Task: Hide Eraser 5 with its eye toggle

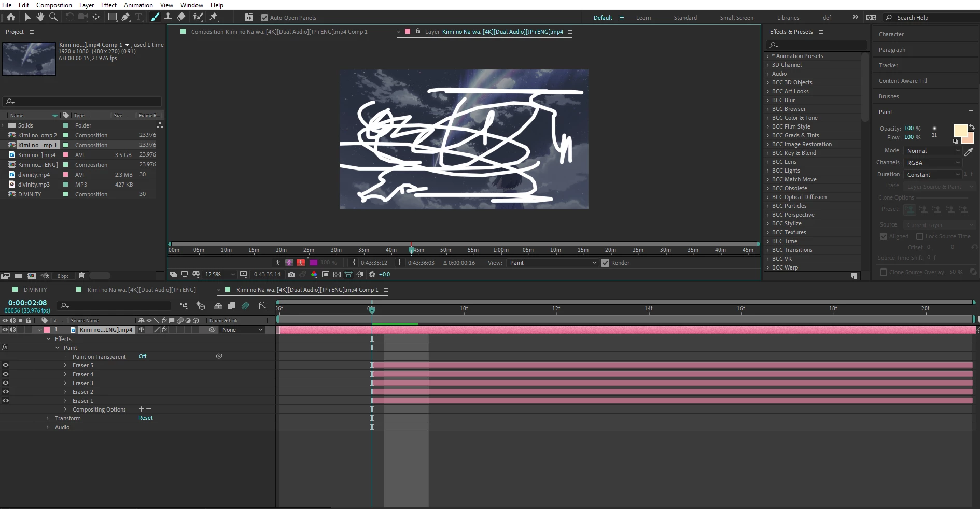Action: pos(6,365)
